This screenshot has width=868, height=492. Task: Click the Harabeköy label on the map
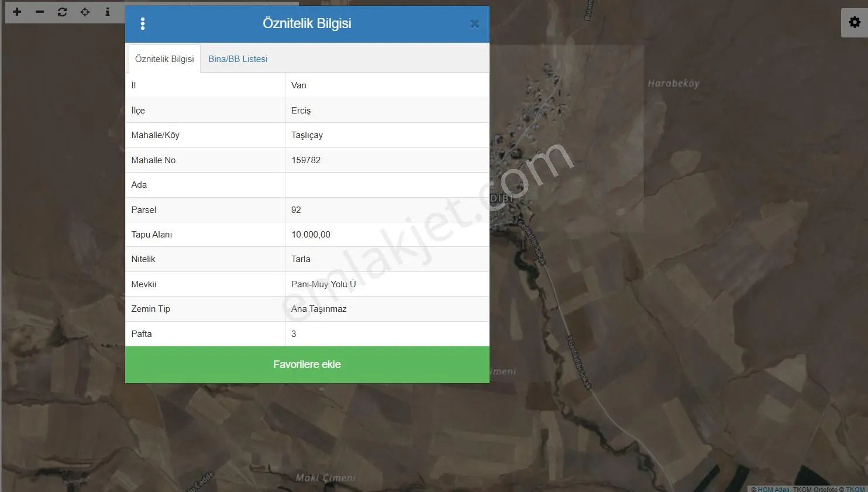[x=673, y=84]
